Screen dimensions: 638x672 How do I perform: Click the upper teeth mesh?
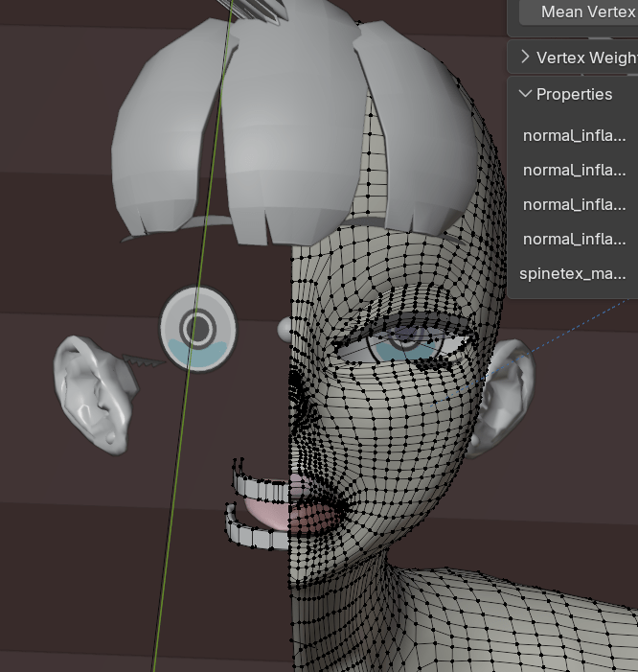pyautogui.click(x=257, y=484)
